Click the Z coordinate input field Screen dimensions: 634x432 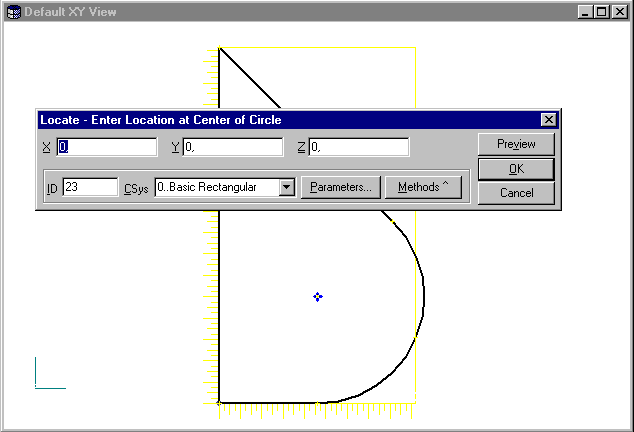359,147
